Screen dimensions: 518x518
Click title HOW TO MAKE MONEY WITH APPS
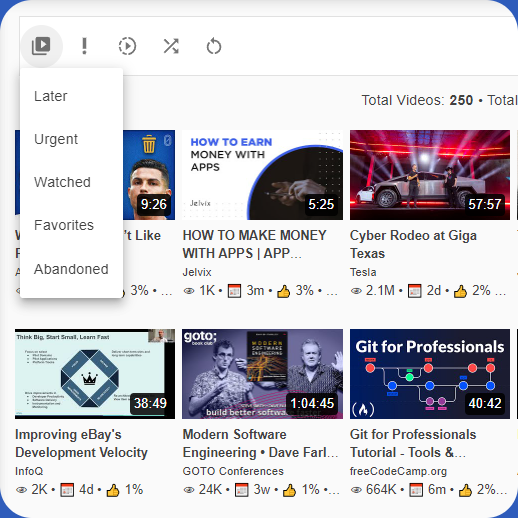click(x=255, y=244)
